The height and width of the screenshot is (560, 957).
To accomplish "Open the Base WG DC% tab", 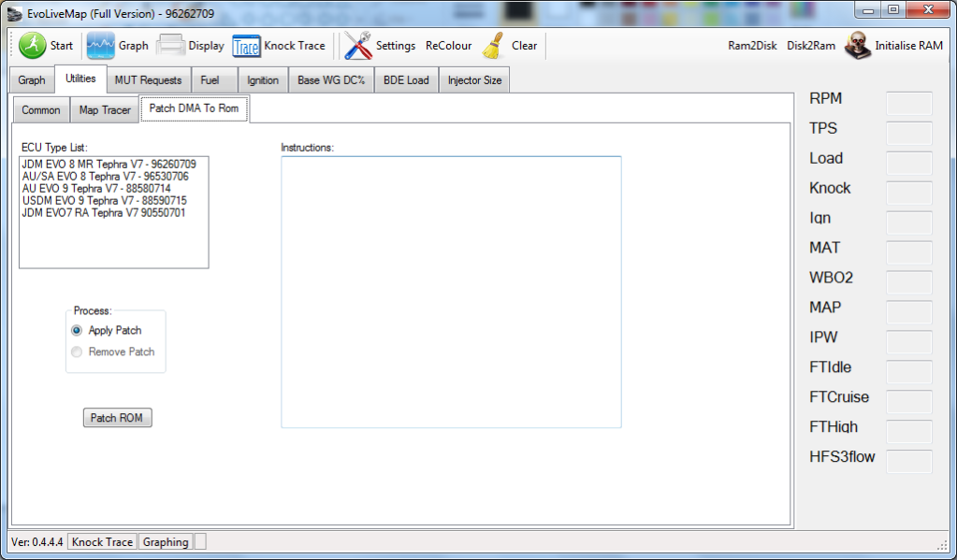I will tap(331, 79).
